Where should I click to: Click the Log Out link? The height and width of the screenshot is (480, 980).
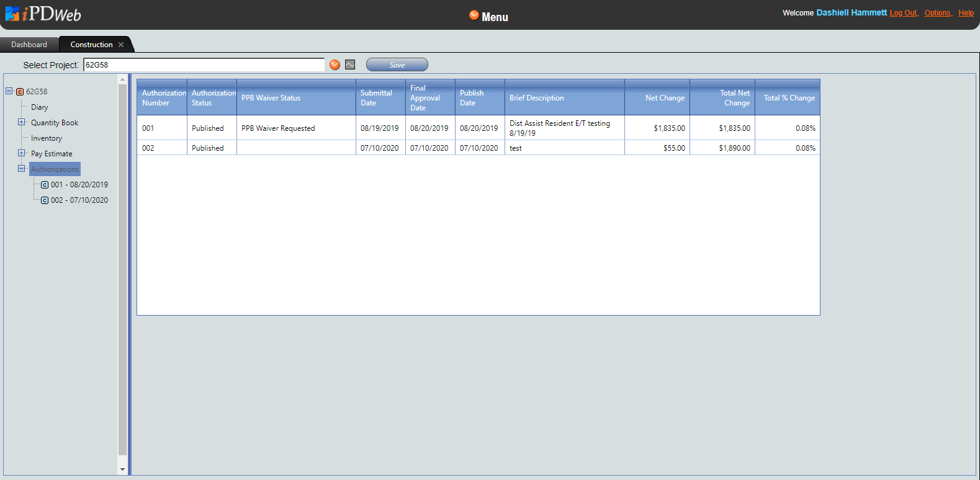click(903, 13)
